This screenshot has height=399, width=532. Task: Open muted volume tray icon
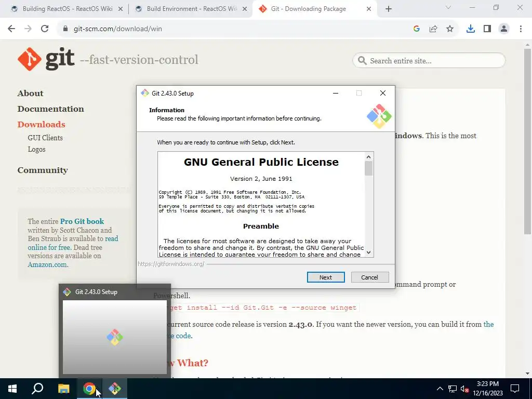pos(465,389)
